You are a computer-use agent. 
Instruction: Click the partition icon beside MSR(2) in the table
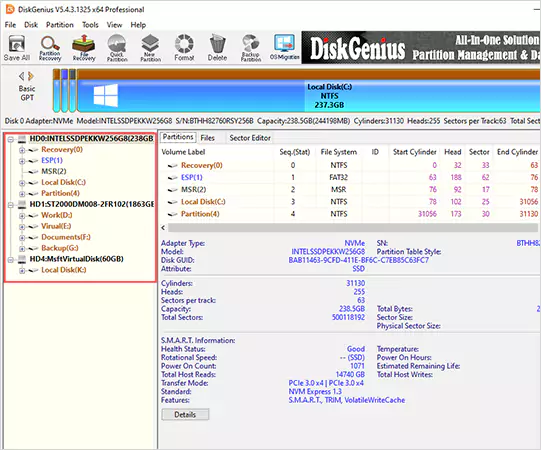click(x=173, y=190)
